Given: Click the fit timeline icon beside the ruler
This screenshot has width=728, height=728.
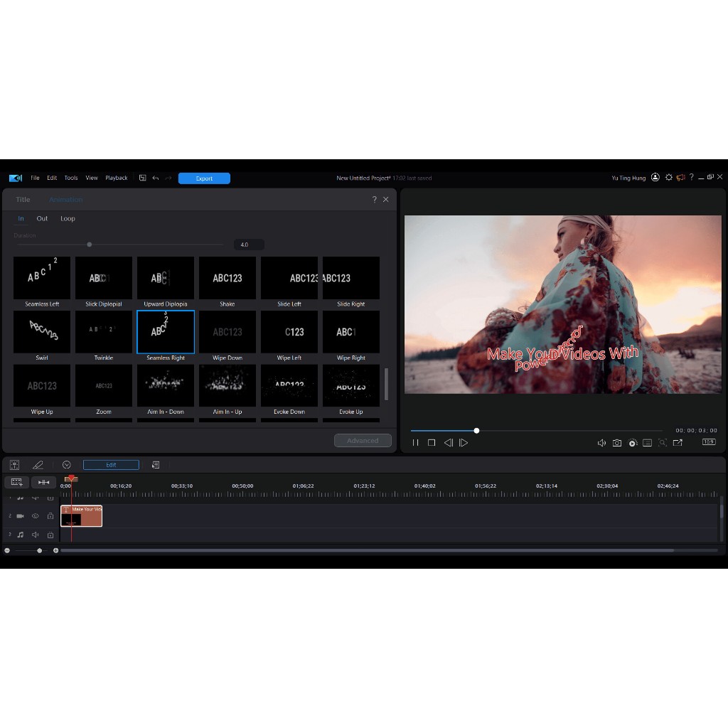Looking at the screenshot, I should point(43,483).
